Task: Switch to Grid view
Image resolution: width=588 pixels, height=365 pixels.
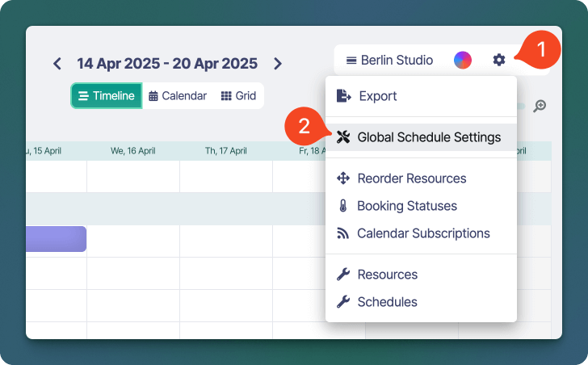Action: pyautogui.click(x=238, y=96)
